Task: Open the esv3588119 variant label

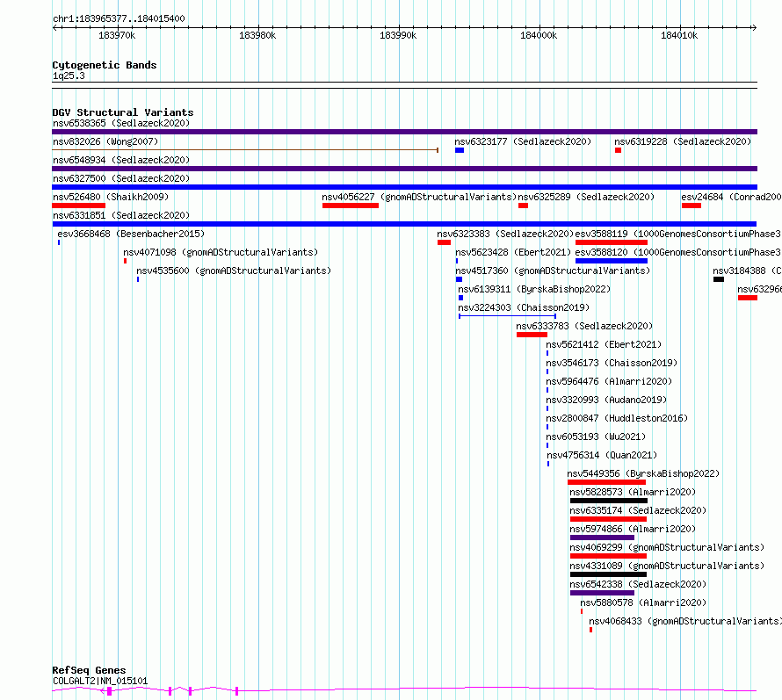Action: point(677,234)
